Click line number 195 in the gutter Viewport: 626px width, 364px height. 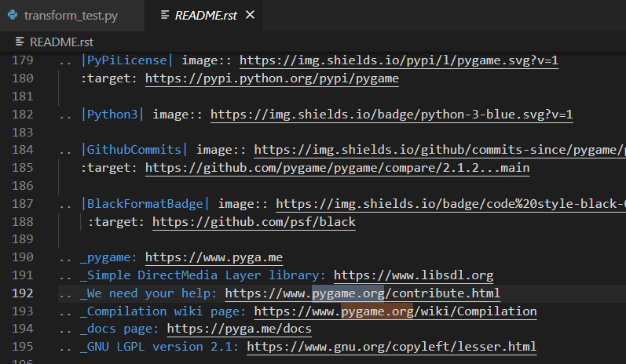23,347
